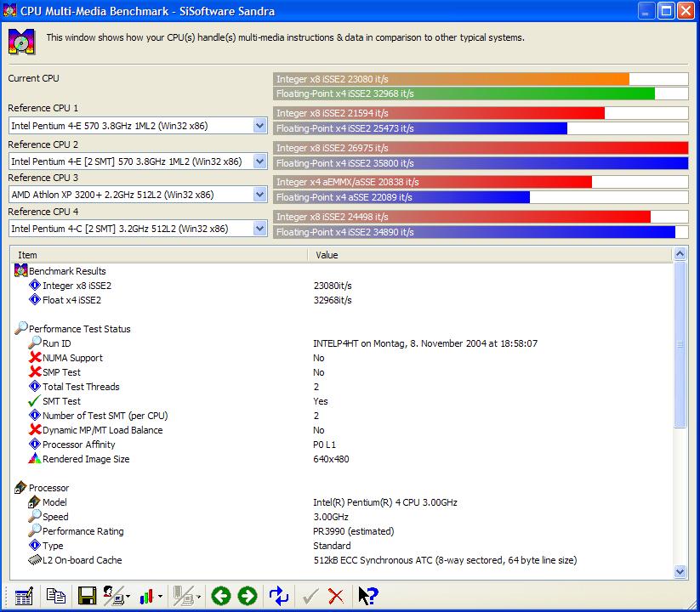Click the 'INTELP4HT on Montag' run ID value
This screenshot has width=700, height=612.
(x=425, y=343)
